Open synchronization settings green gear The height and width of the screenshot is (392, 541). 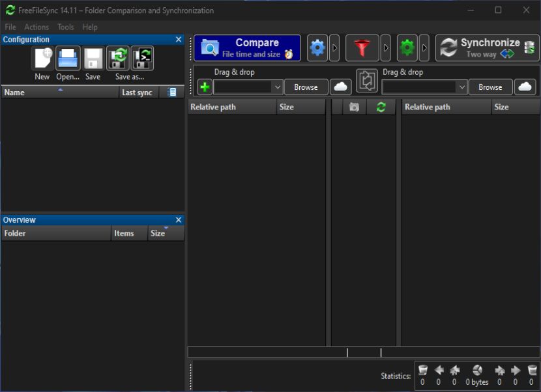pos(407,48)
